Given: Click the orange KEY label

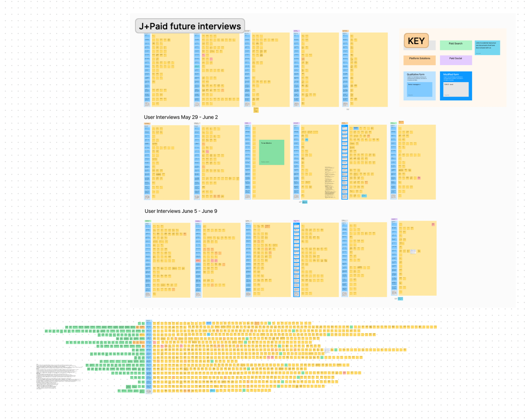Looking at the screenshot, I should (x=416, y=41).
